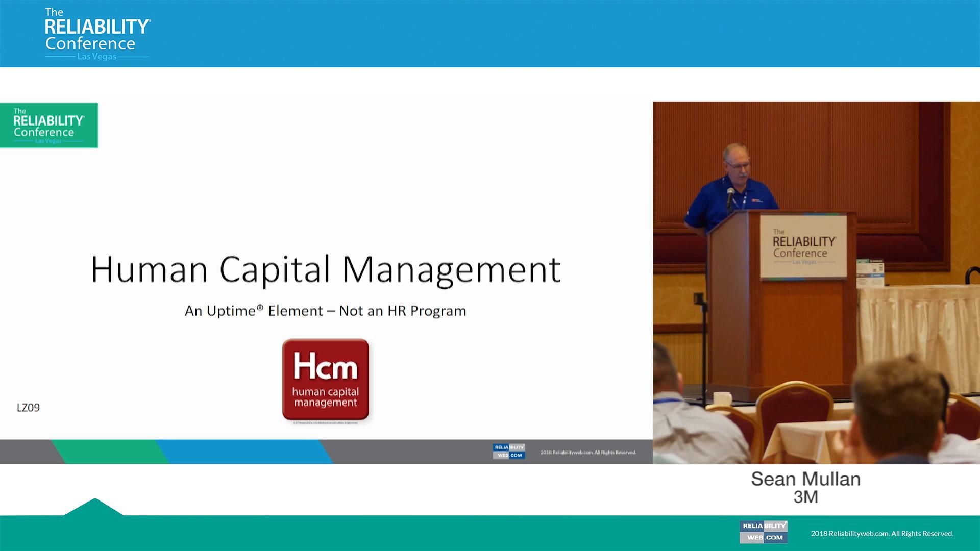Click the 2018 Reliabilityweb.com copyright link
980x551 pixels.
[x=588, y=452]
